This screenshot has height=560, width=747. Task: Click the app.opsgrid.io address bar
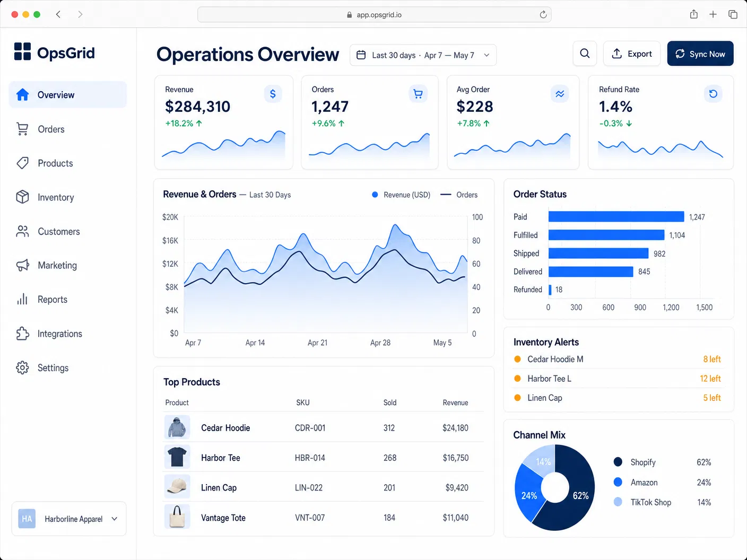point(374,15)
